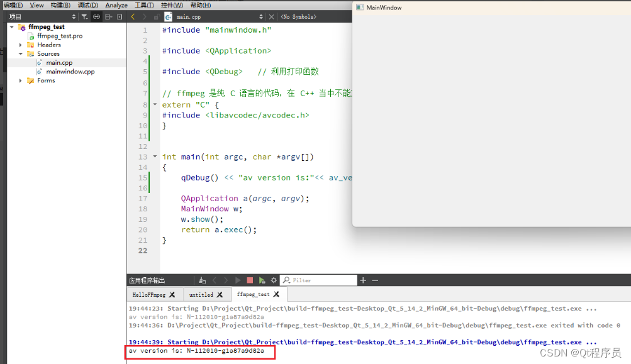
Task: Maximize the output pane with the plus icon
Action: pos(364,280)
